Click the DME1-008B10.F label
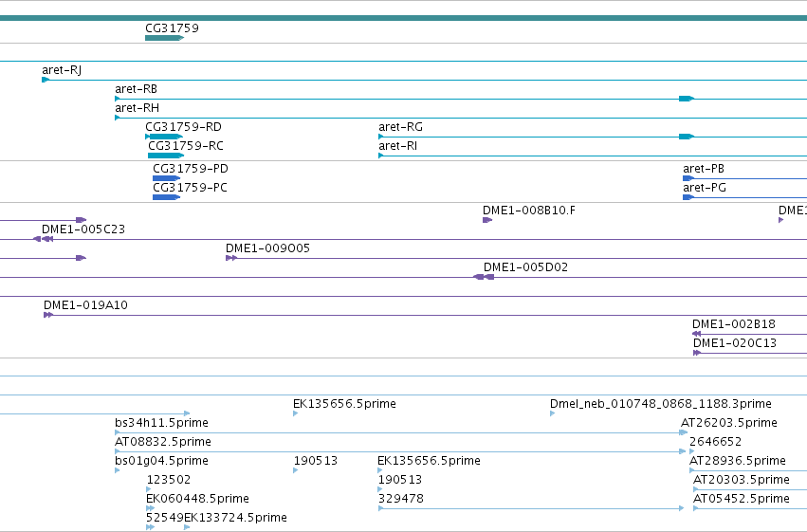 click(529, 211)
